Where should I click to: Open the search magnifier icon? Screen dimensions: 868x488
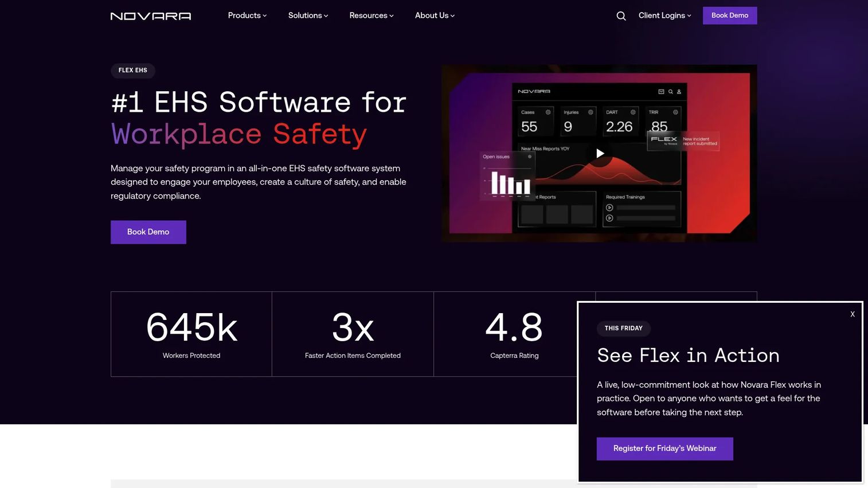coord(621,16)
